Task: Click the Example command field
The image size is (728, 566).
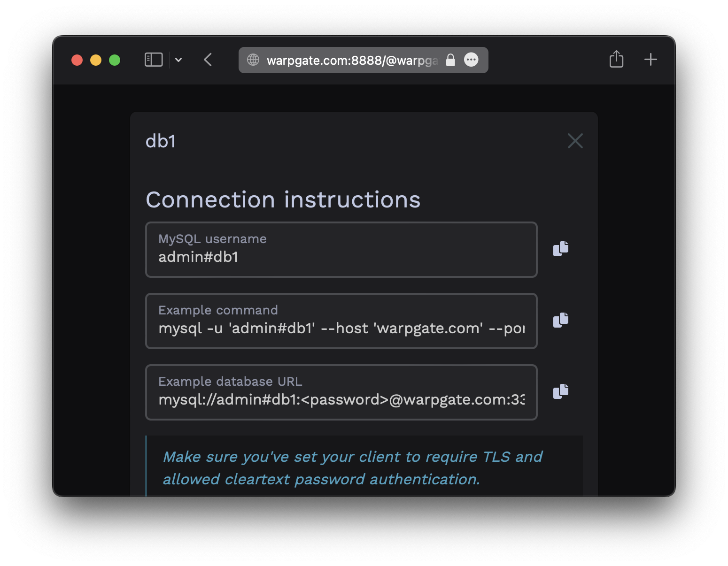Action: pyautogui.click(x=341, y=321)
